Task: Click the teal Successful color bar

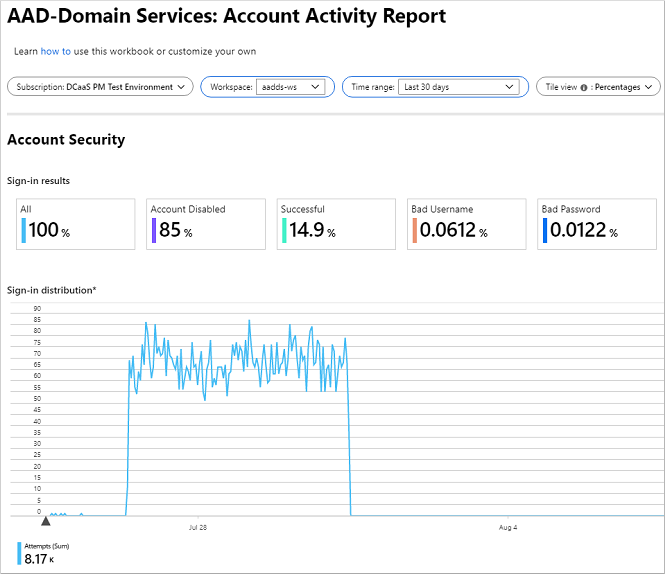Action: click(x=284, y=231)
